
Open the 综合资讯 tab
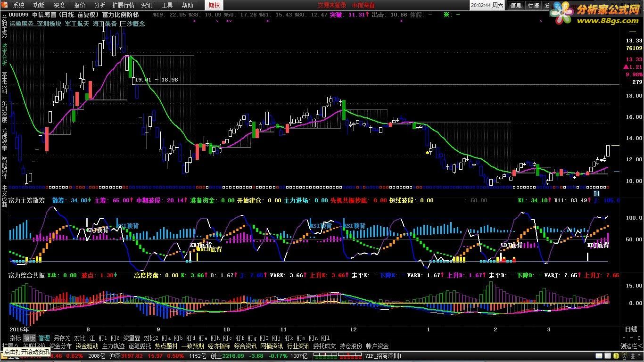point(245,346)
